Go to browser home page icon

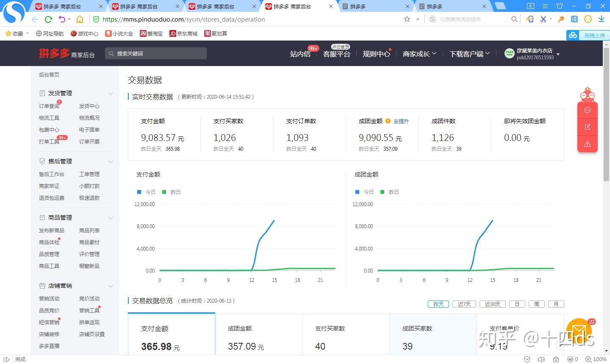[x=80, y=19]
